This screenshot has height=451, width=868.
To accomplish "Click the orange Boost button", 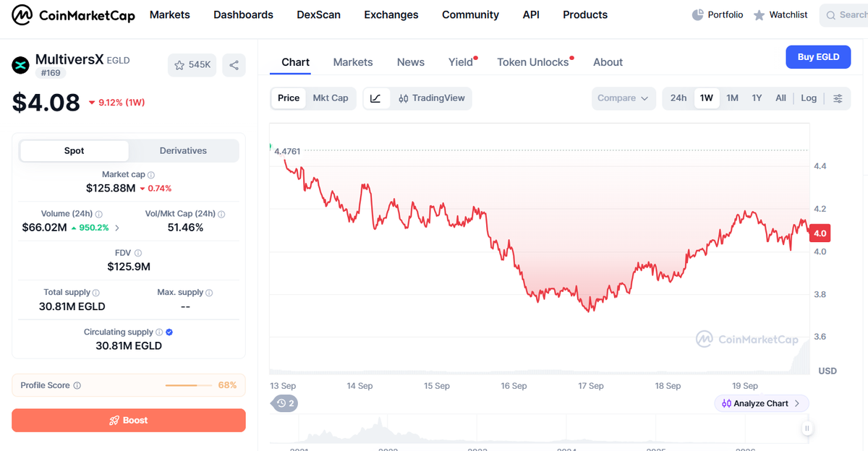I will tap(129, 421).
